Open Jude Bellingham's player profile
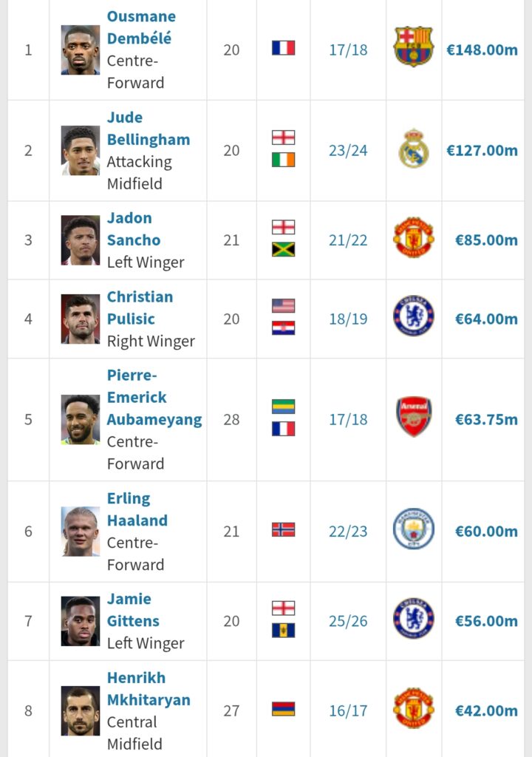Viewport: 532px width, 757px height. click(148, 129)
